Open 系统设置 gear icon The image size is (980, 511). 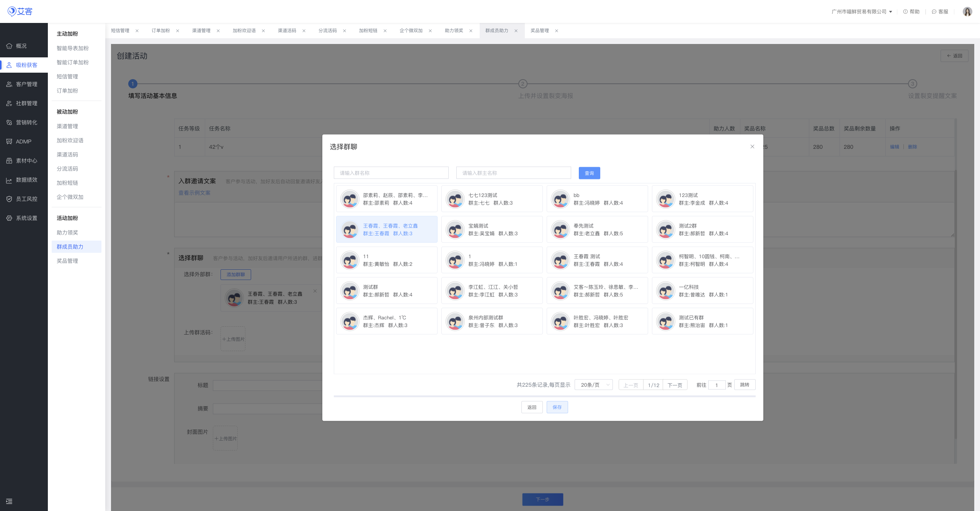[x=9, y=218]
